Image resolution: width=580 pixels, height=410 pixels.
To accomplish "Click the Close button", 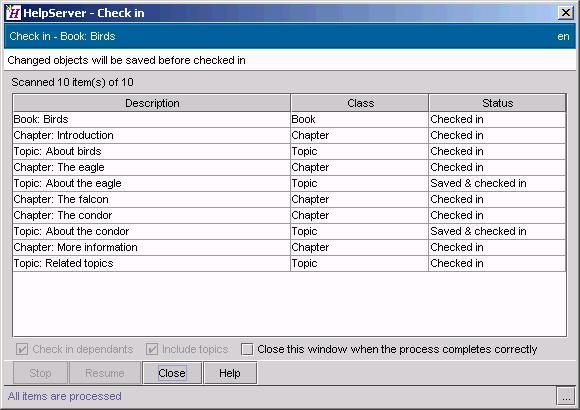I will [x=172, y=373].
